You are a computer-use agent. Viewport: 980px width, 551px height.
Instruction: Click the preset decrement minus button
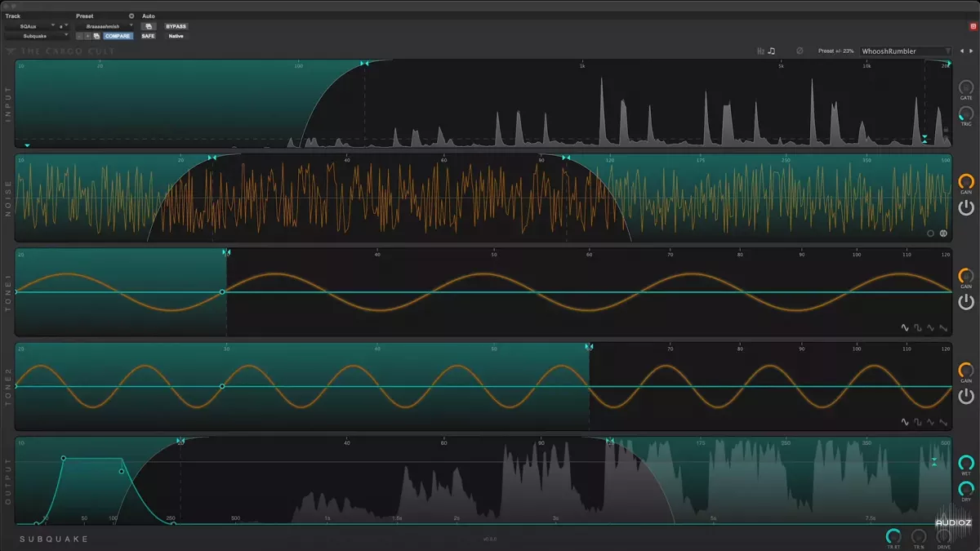[x=79, y=36]
